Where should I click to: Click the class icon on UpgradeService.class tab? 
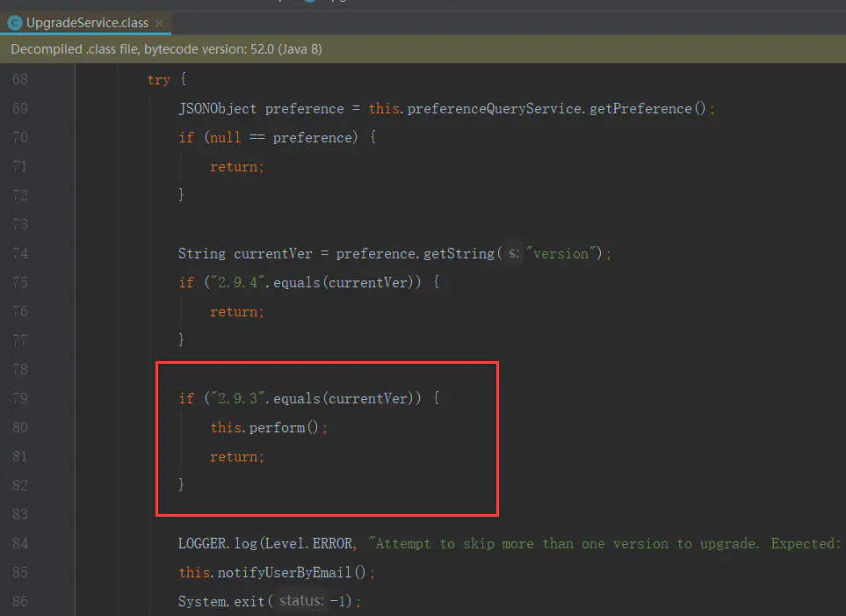pyautogui.click(x=14, y=23)
